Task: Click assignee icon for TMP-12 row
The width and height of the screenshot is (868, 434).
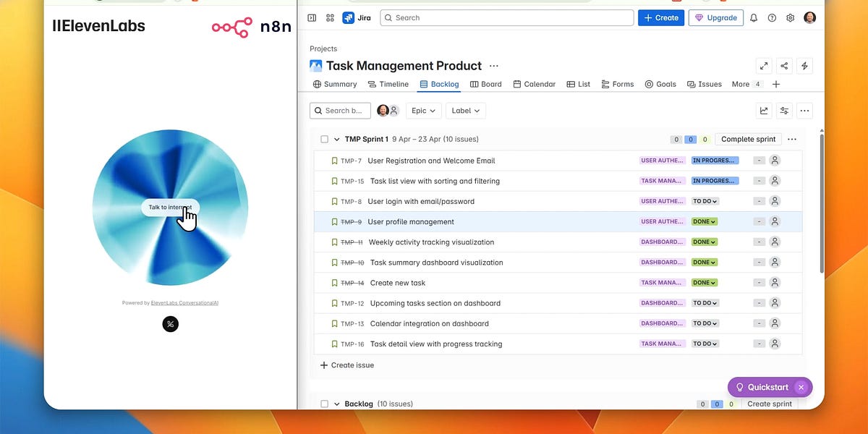Action: point(775,303)
